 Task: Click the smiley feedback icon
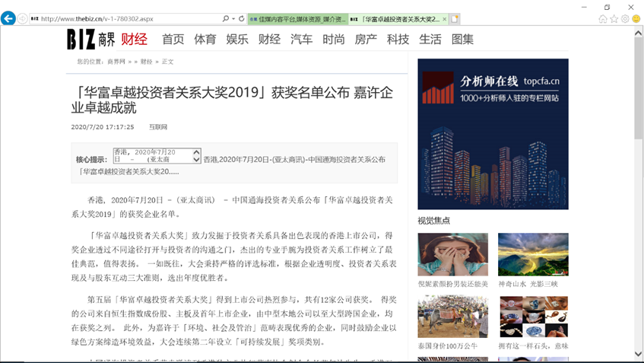[x=636, y=19]
